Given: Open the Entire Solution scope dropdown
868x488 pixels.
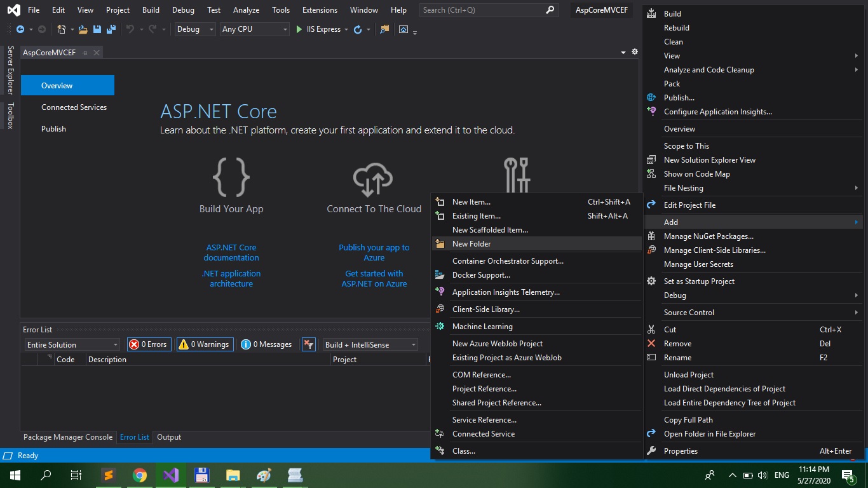Looking at the screenshot, I should 72,344.
